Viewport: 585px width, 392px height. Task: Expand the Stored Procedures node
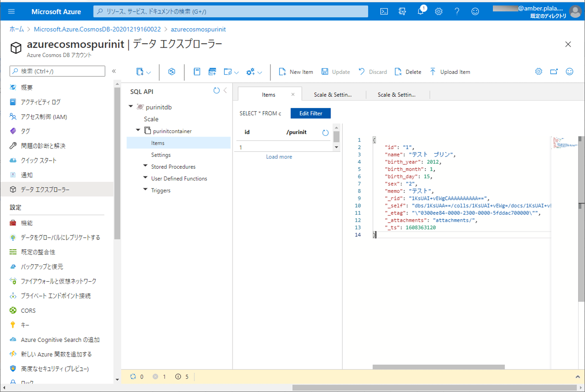[145, 166]
